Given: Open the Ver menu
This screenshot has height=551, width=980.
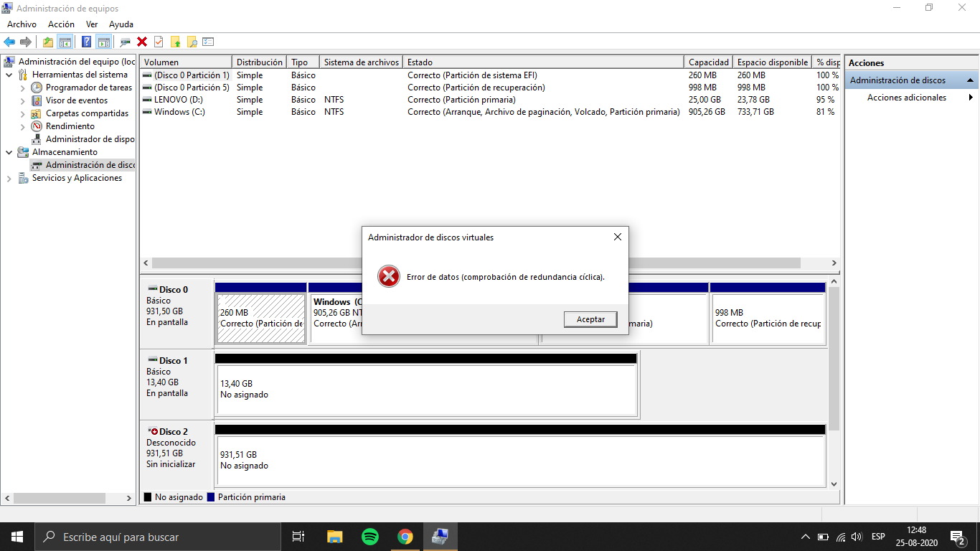Looking at the screenshot, I should (x=92, y=24).
